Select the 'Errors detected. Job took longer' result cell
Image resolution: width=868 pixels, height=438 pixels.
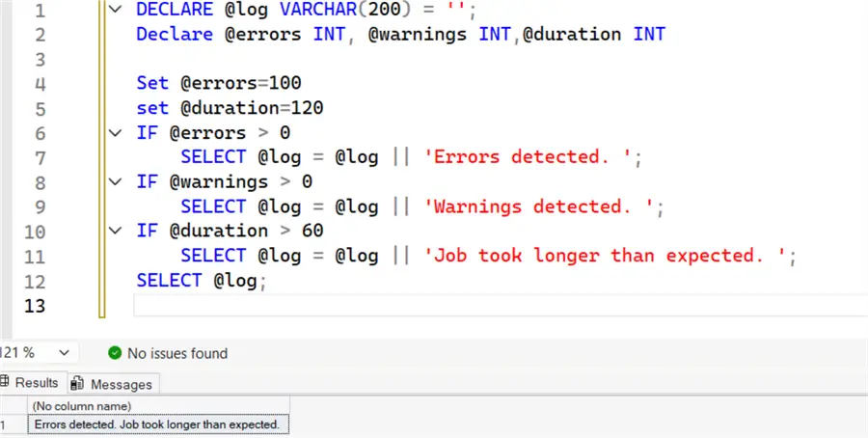pyautogui.click(x=158, y=424)
